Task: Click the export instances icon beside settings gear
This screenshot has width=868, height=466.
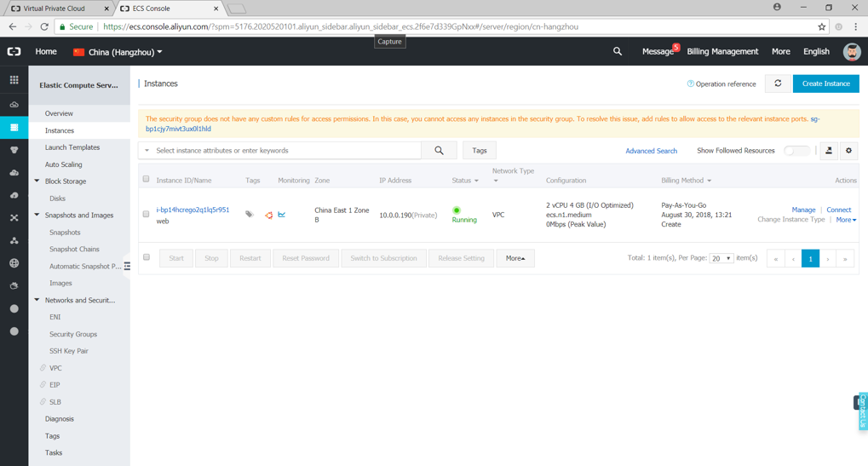Action: click(829, 151)
